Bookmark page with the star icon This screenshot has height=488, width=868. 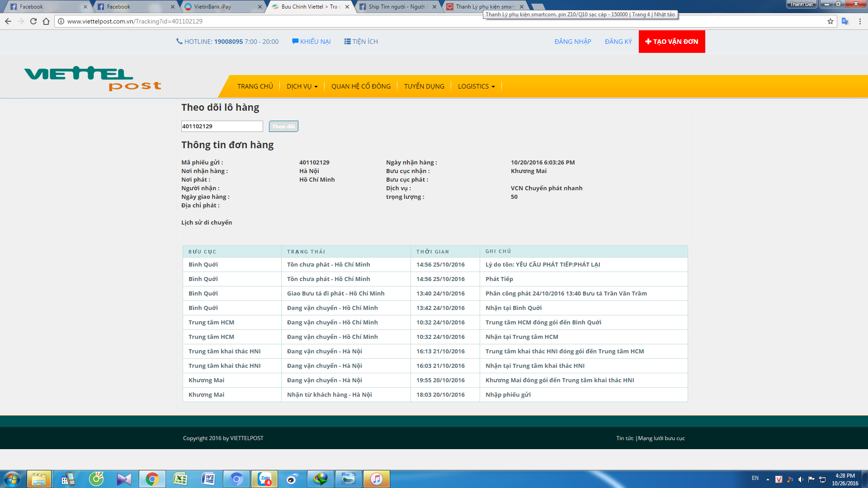tap(830, 21)
